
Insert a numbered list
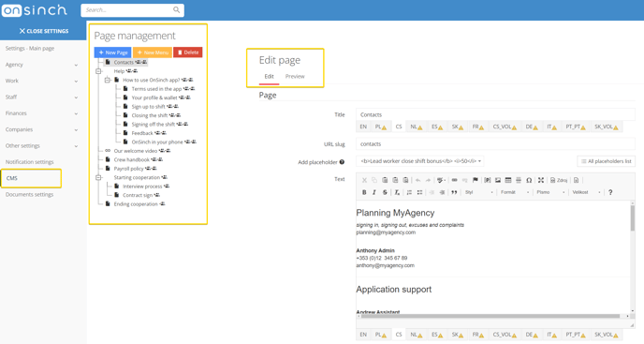coord(409,192)
